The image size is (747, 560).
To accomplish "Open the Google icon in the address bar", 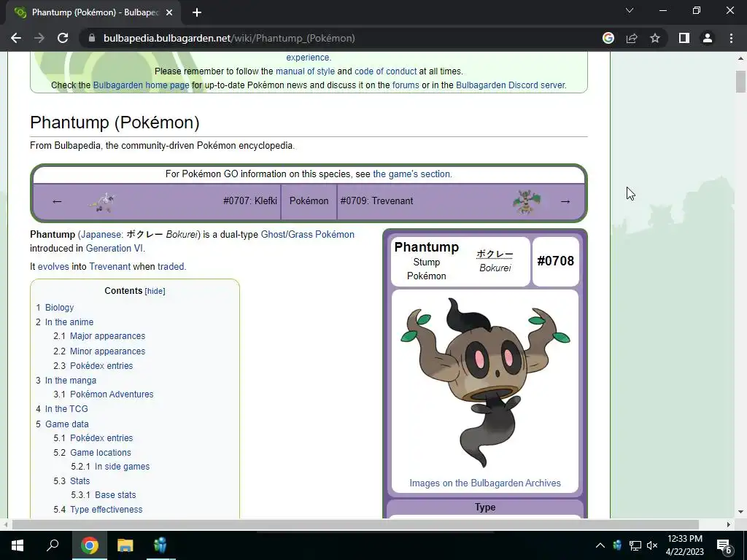I will (608, 38).
